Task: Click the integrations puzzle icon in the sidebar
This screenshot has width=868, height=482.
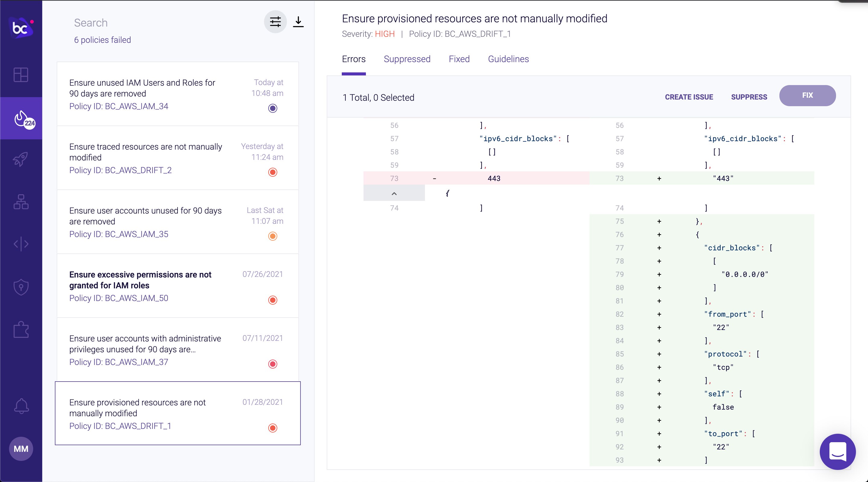Action: point(21,330)
